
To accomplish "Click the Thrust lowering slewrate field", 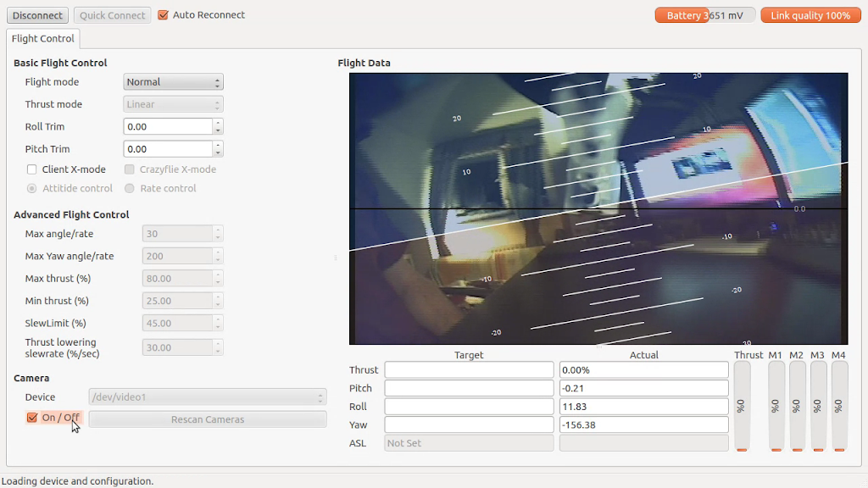I will [177, 347].
